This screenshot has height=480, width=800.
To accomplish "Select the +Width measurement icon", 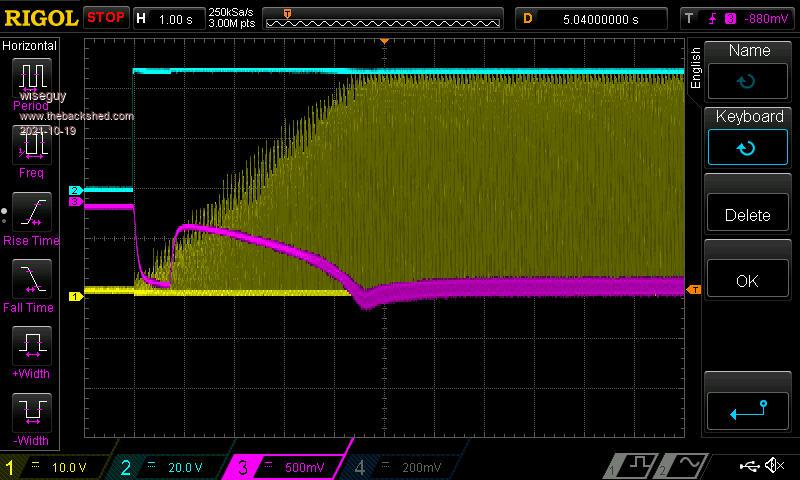I will click(x=31, y=348).
